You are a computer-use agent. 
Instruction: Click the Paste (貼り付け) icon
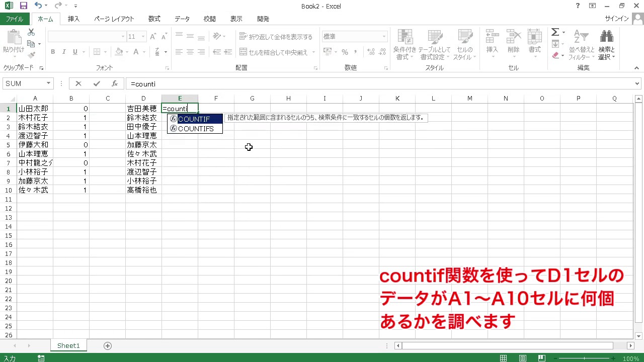pyautogui.click(x=13, y=37)
